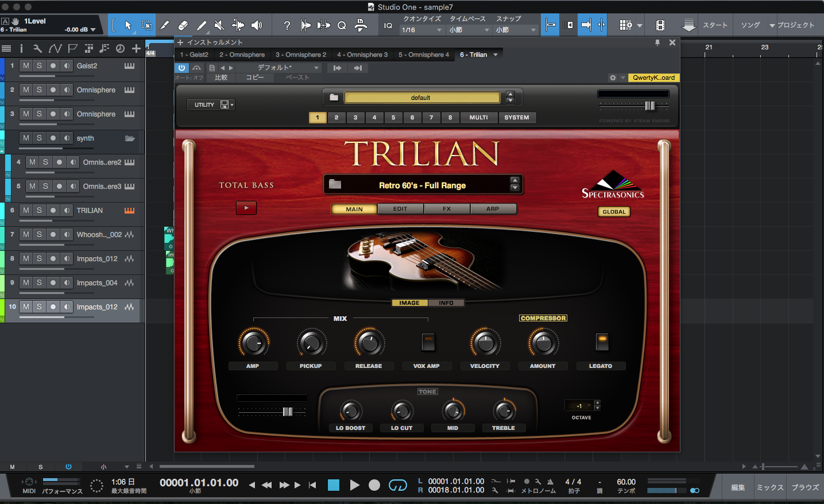Select the Arrow tool in toolbar

point(128,25)
